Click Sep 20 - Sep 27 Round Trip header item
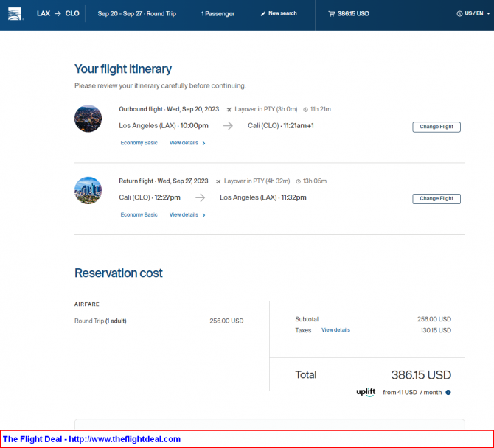The height and width of the screenshot is (448, 494). [x=136, y=13]
